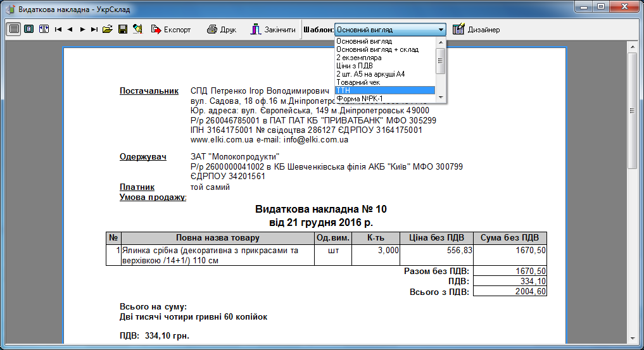Jump to the last page
The width and height of the screenshot is (644, 350).
pyautogui.click(x=94, y=30)
